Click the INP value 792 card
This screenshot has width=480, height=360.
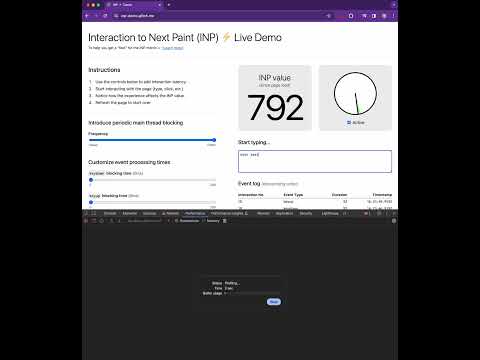pos(275,98)
